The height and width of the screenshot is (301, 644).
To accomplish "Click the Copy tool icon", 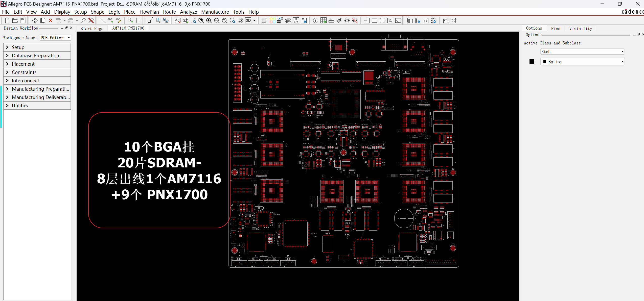I will pos(43,20).
